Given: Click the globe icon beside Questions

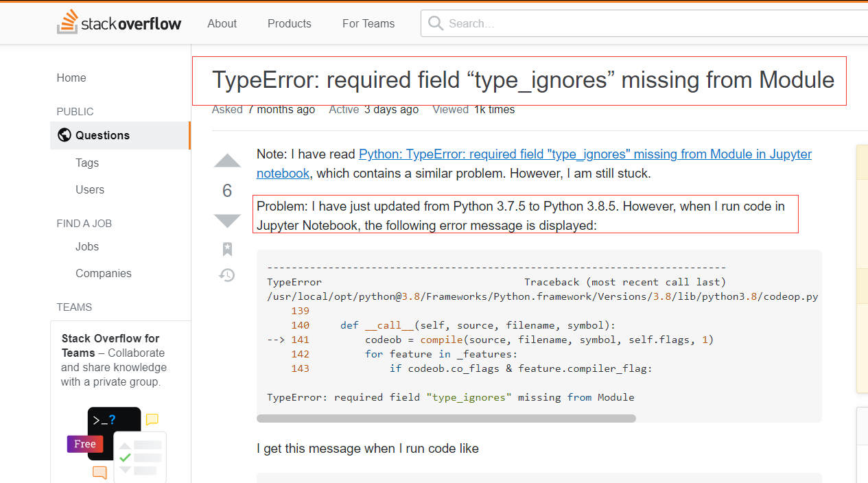Looking at the screenshot, I should (64, 135).
